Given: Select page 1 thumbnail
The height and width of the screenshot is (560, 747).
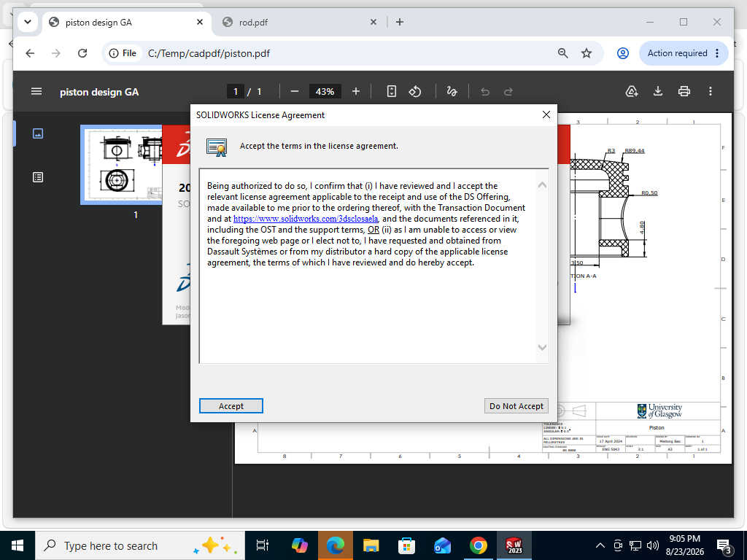Looking at the screenshot, I should 122,165.
